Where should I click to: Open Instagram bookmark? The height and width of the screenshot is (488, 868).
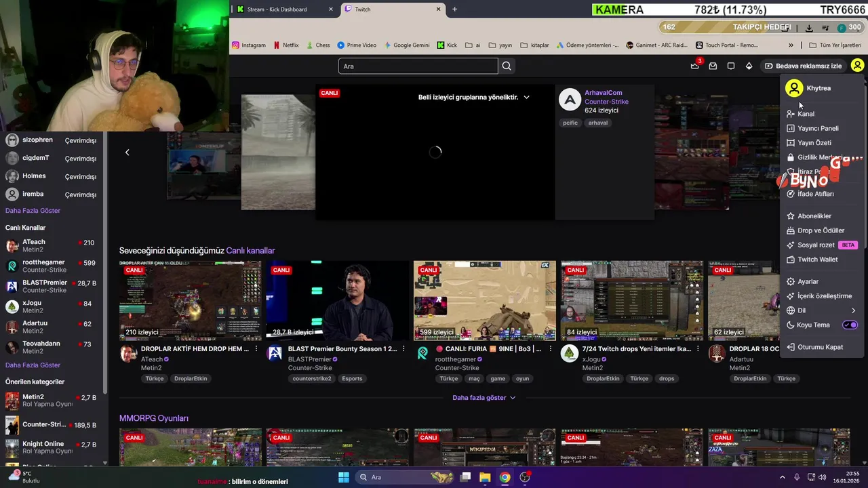[x=249, y=45]
